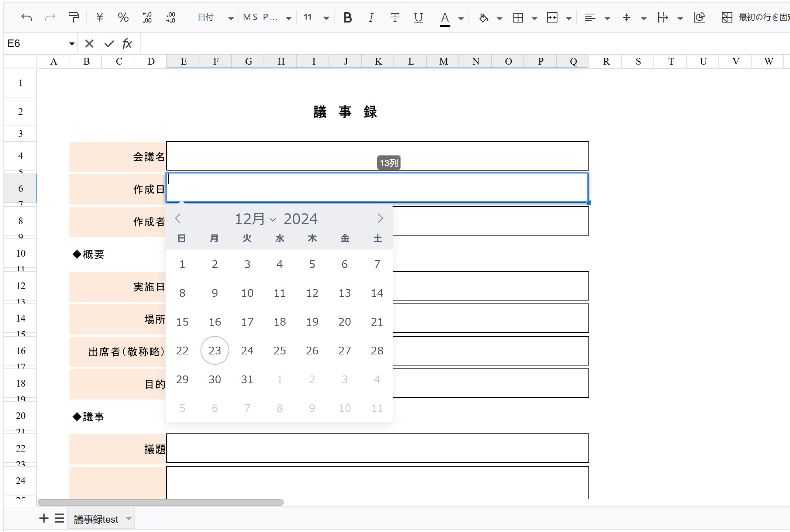Select December 14 in the calendar
Viewport: 790px width, 532px height.
[377, 293]
